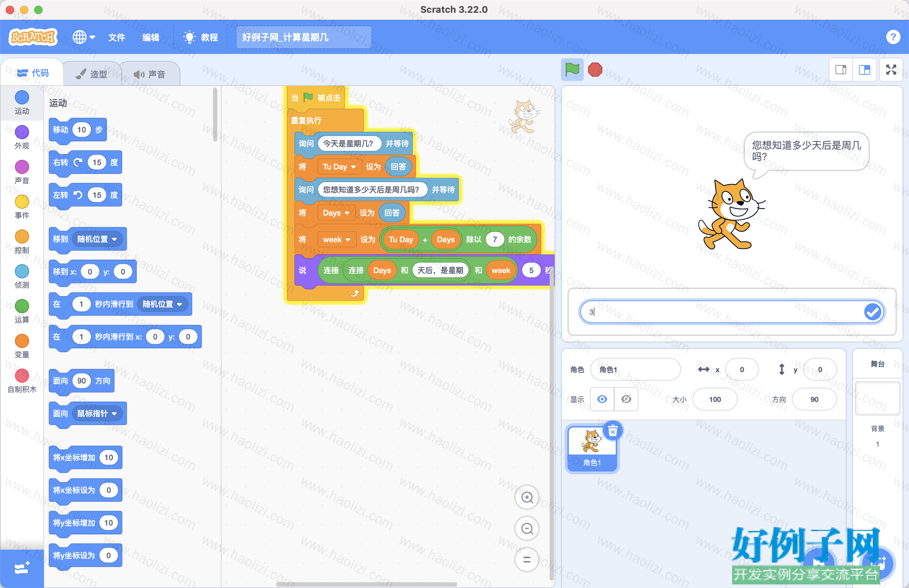Select the 运动 motion category
909x588 pixels.
(22, 102)
